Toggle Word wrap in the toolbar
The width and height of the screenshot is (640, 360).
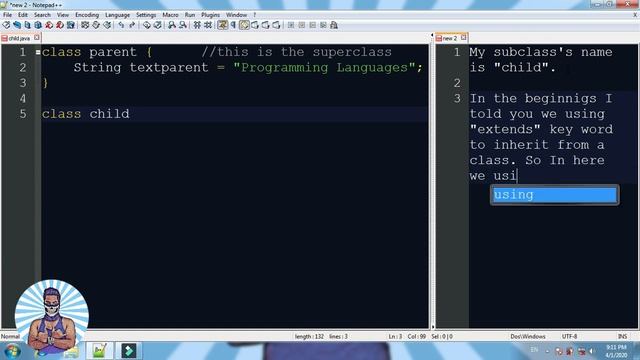[222, 25]
